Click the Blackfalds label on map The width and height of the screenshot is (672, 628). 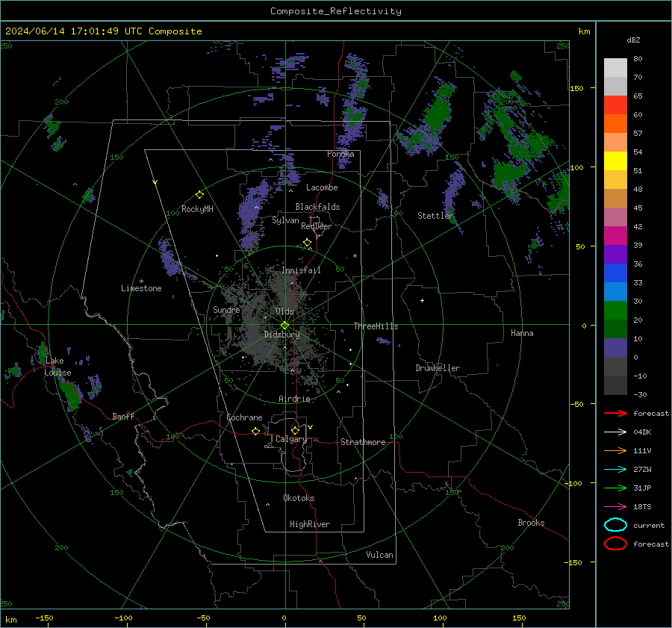(317, 207)
